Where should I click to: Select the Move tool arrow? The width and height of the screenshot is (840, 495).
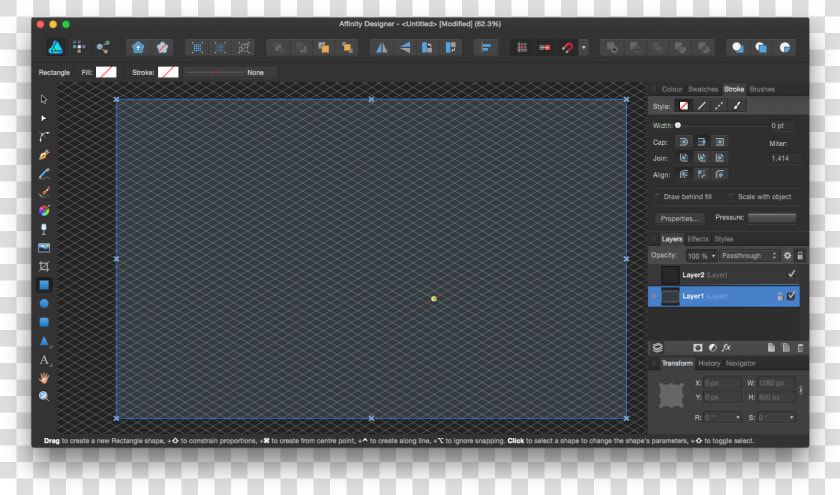click(x=44, y=99)
